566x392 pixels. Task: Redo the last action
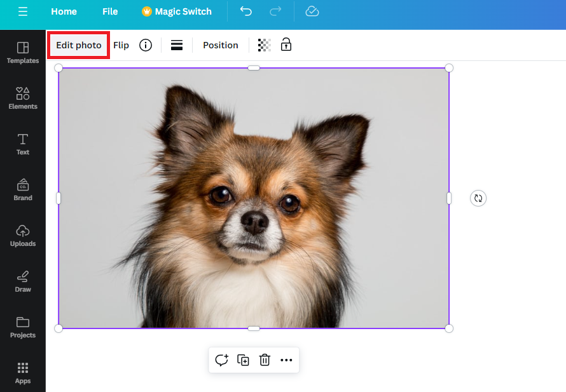point(275,11)
